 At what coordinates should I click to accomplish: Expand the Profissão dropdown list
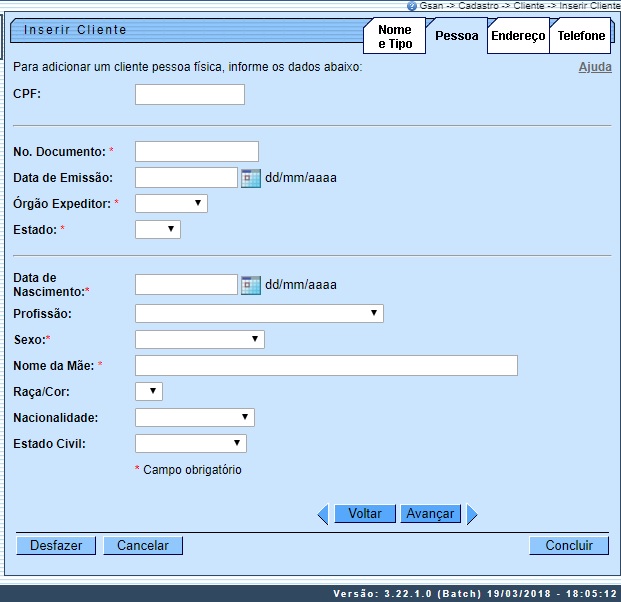pyautogui.click(x=259, y=313)
